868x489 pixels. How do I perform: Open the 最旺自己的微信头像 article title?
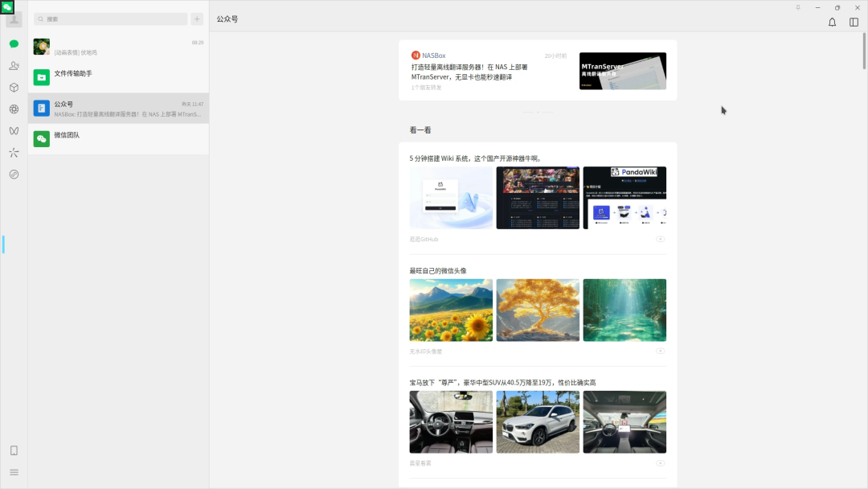(x=438, y=271)
